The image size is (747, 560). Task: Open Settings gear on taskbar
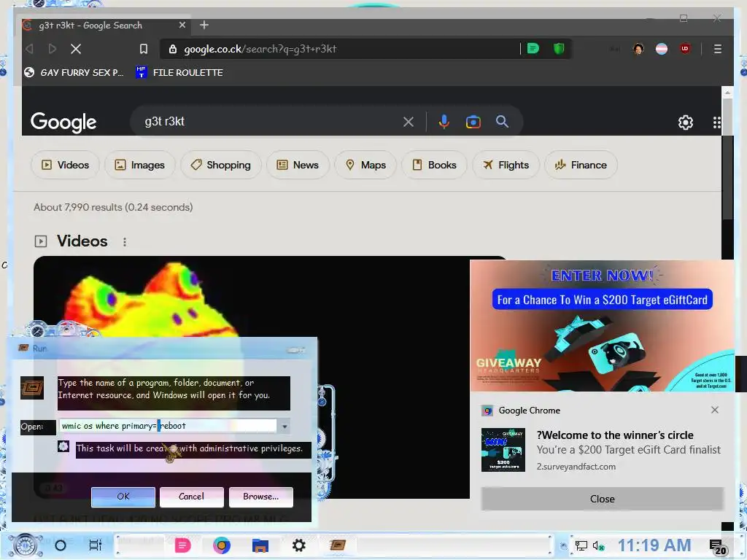[x=298, y=545]
